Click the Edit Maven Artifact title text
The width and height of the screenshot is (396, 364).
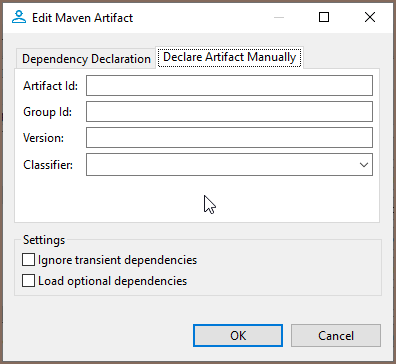pyautogui.click(x=82, y=18)
